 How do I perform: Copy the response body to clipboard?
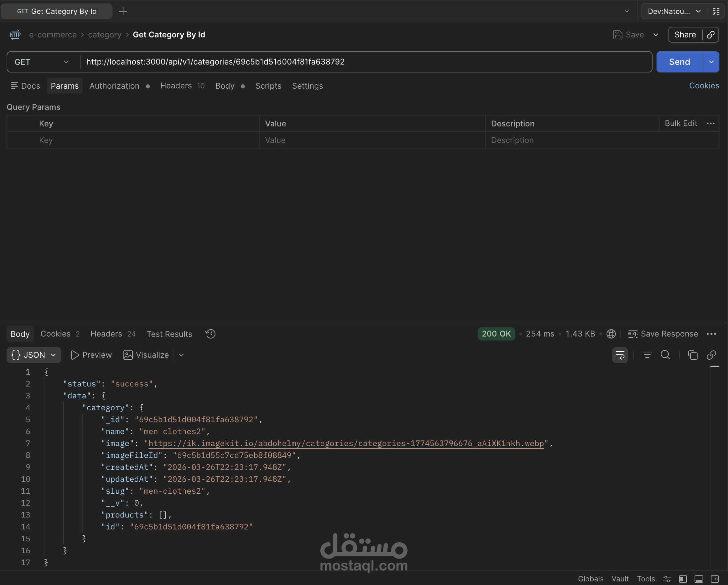tap(692, 355)
